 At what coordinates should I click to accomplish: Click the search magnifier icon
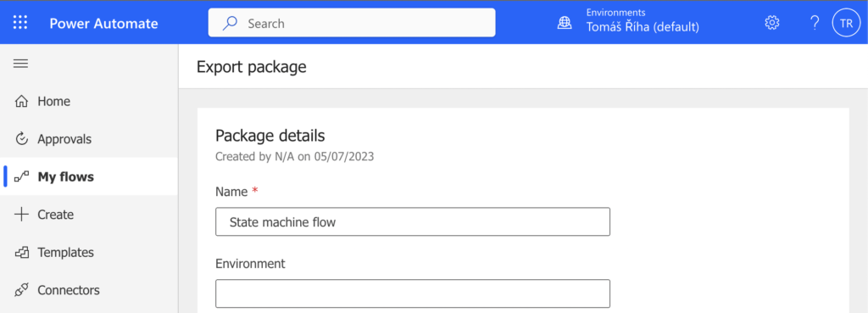click(229, 23)
